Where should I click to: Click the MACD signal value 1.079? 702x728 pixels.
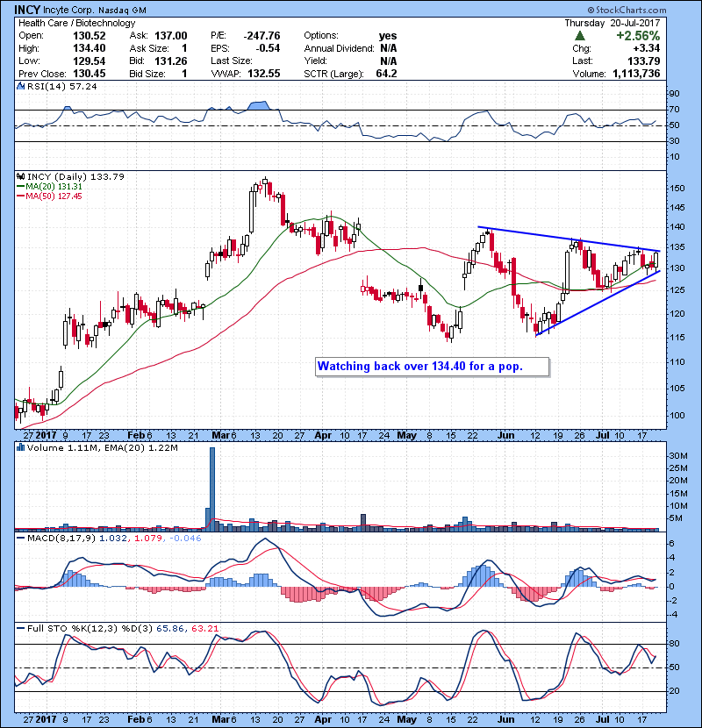click(148, 539)
